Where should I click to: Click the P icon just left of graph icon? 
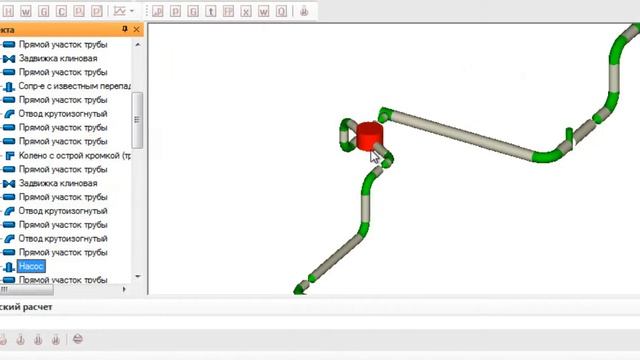(97, 11)
